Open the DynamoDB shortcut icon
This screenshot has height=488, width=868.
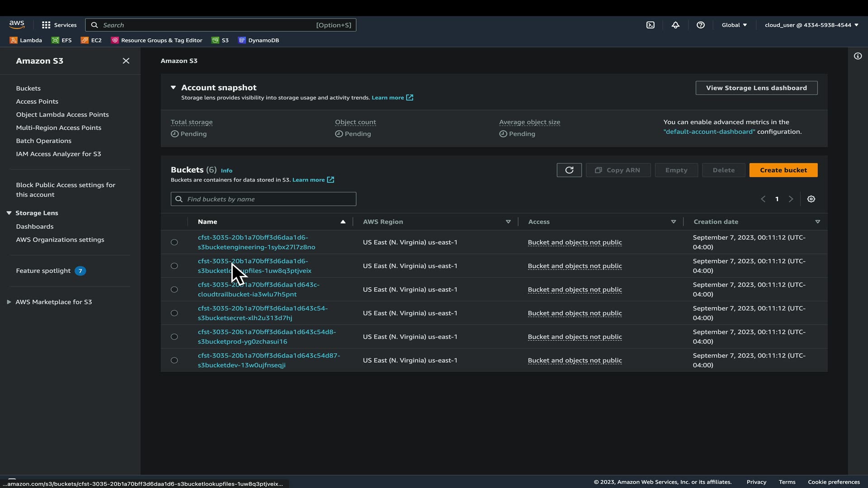[x=242, y=40]
